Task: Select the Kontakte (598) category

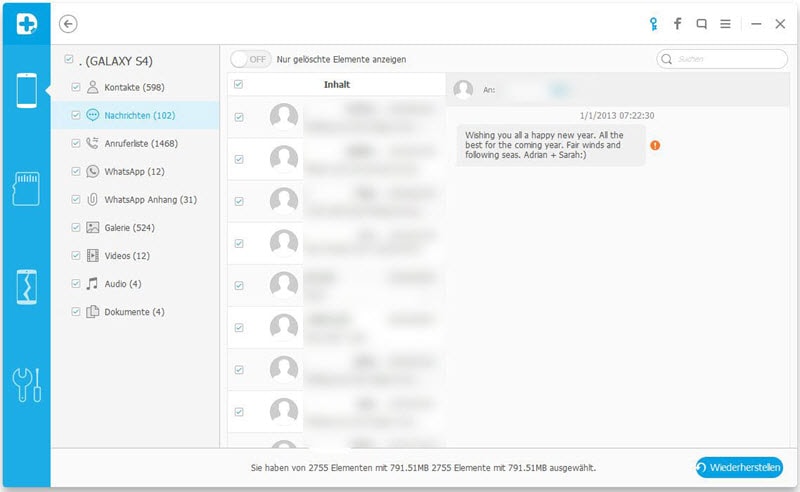Action: [x=135, y=87]
